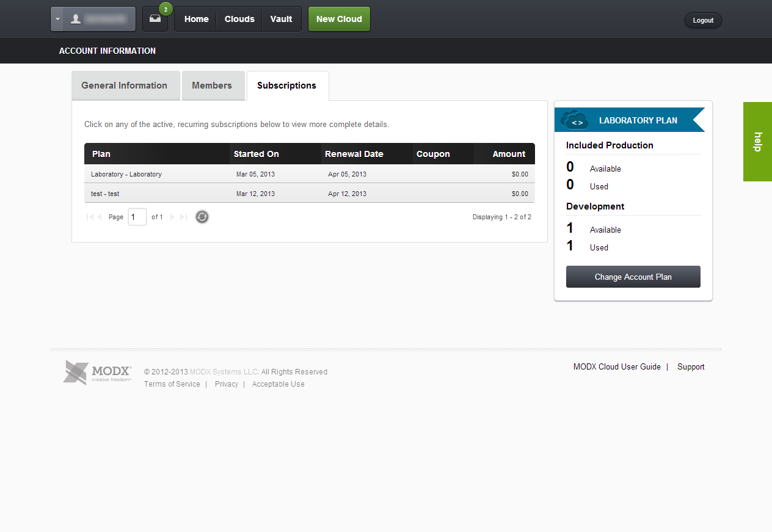Click the refresh subscriptions icon
This screenshot has width=772, height=532.
click(x=202, y=217)
